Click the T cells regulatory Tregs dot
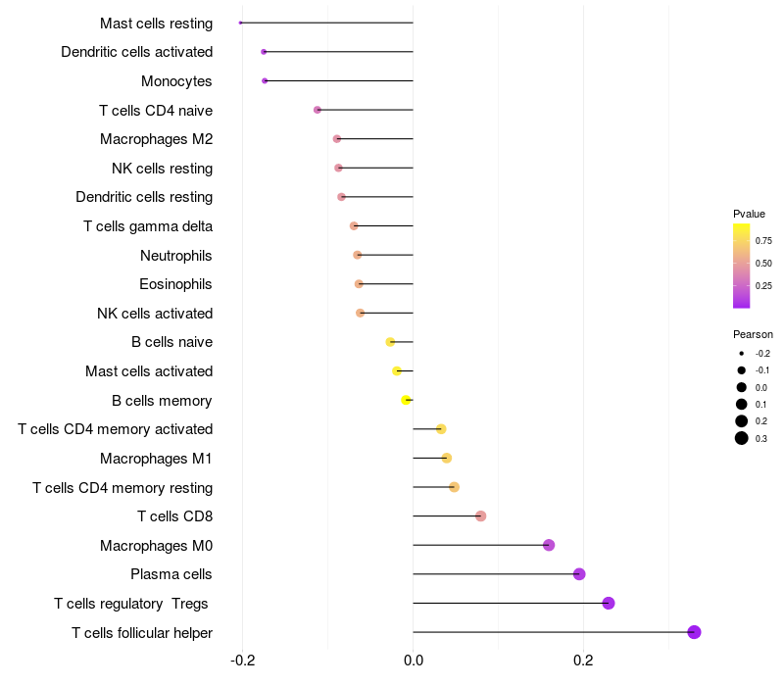Viewport: 784px width, 686px height. (x=608, y=603)
